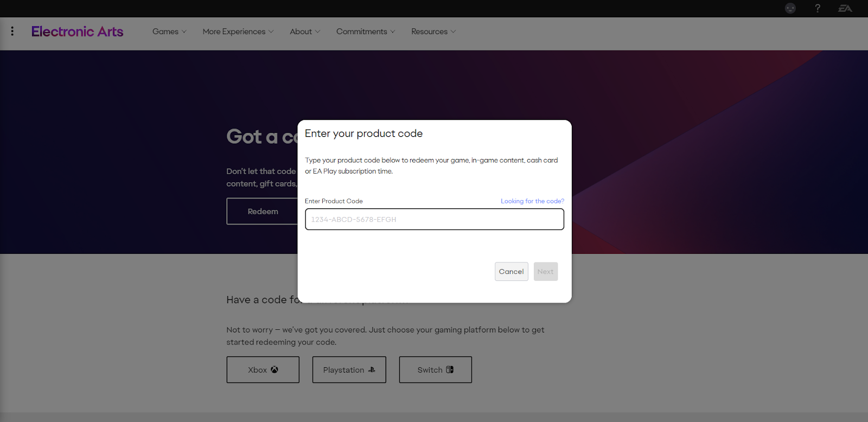868x422 pixels.
Task: Click the 'Enter Product Code' field label
Action: (x=334, y=201)
